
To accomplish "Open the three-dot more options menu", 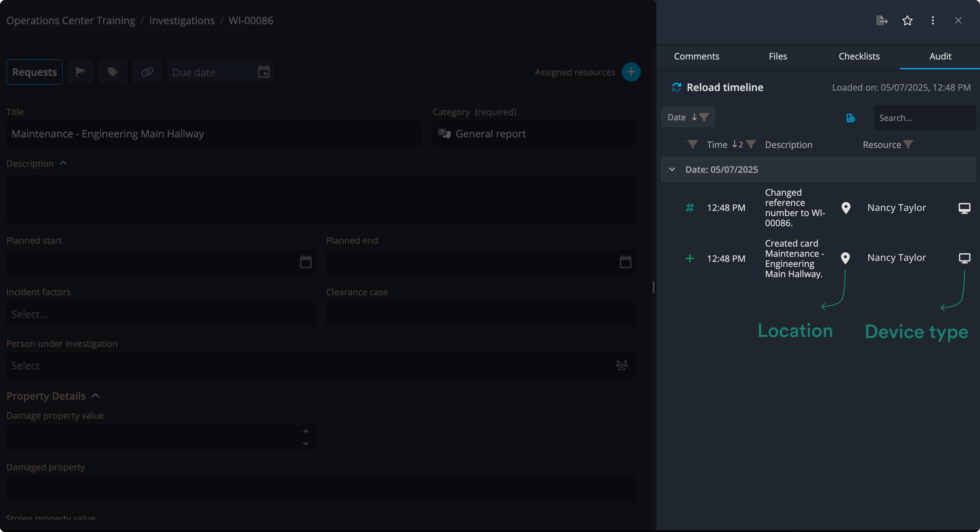I will (x=932, y=21).
